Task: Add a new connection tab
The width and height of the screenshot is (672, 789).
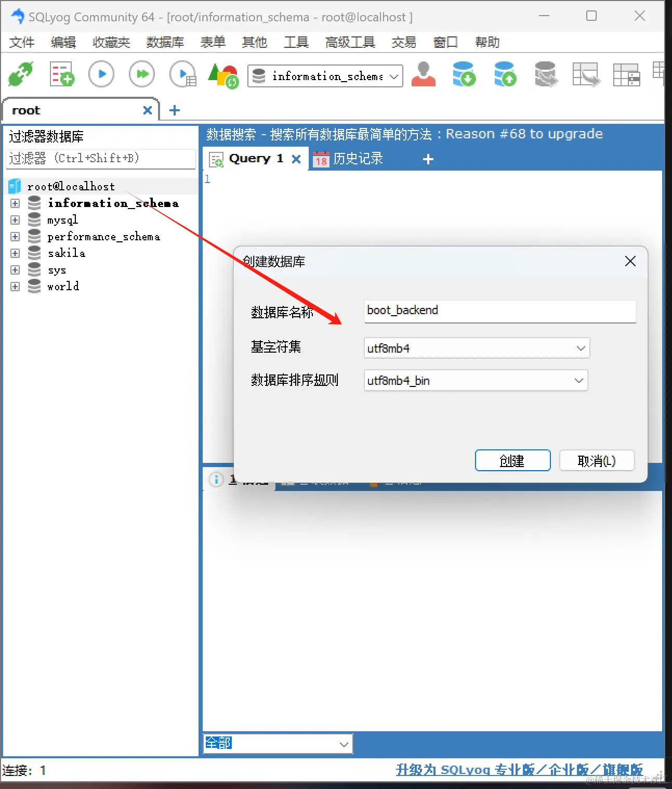Action: [175, 110]
